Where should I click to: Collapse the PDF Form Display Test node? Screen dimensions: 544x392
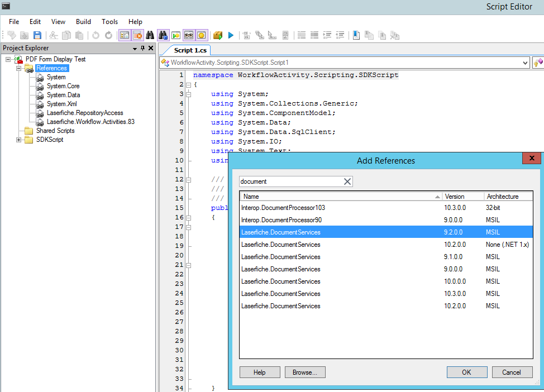[8, 59]
